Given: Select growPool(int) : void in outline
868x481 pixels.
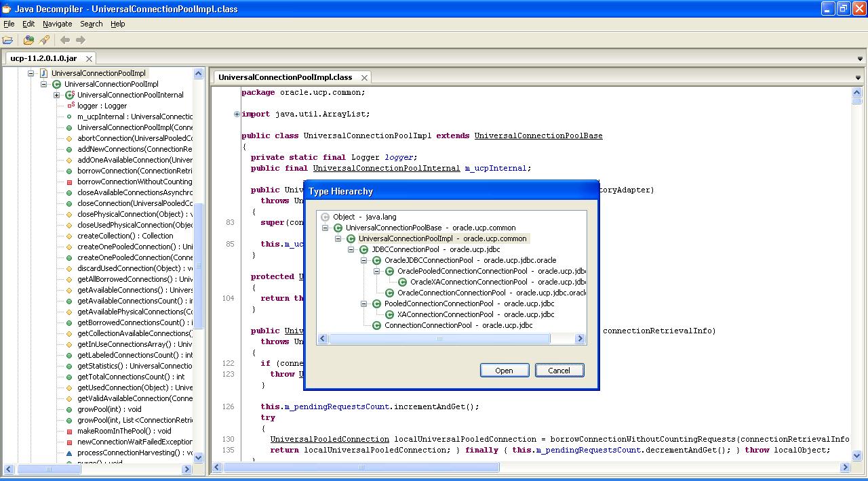Looking at the screenshot, I should 109,409.
